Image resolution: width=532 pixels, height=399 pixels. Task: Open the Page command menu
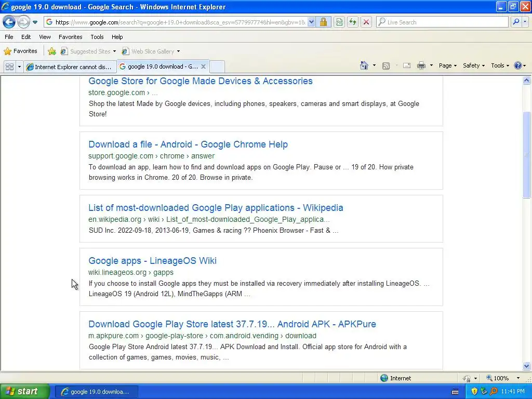click(448, 65)
